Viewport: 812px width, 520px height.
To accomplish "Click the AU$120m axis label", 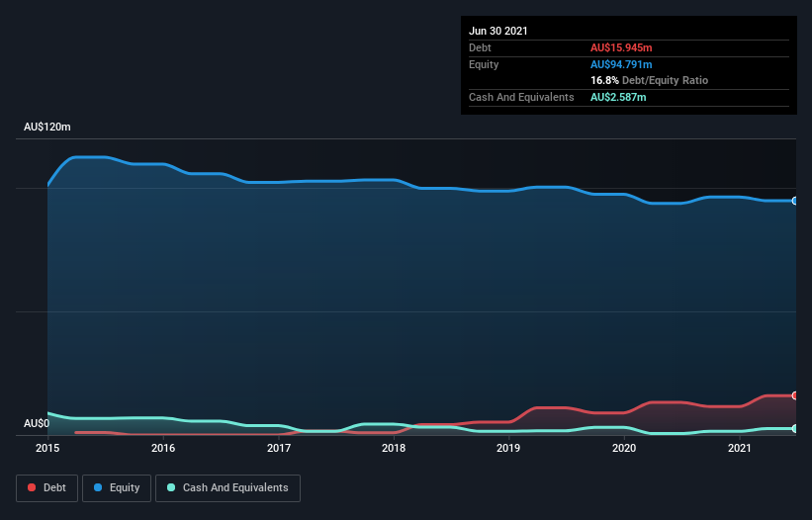I will (47, 127).
